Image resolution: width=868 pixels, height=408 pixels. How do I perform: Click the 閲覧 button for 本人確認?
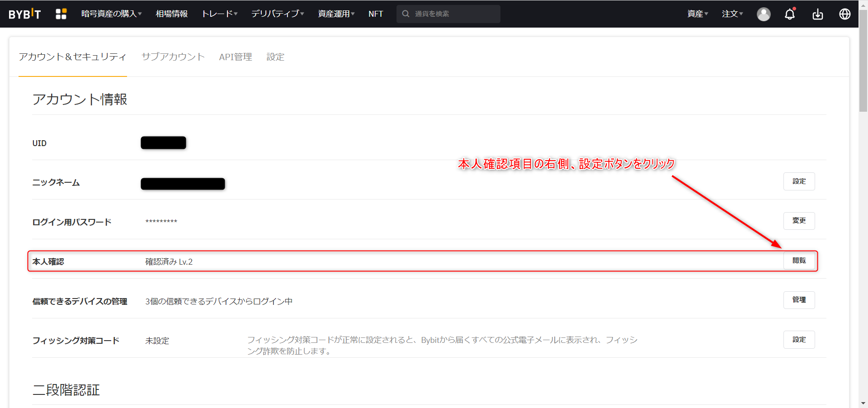coord(799,261)
